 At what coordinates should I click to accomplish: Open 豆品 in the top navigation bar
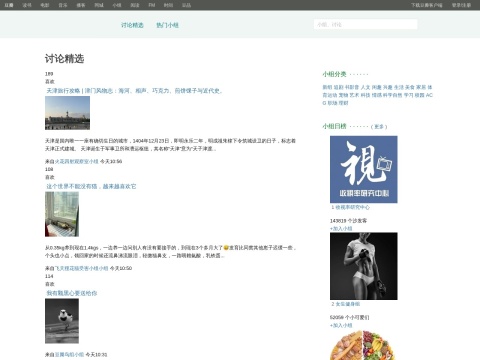tap(186, 5)
